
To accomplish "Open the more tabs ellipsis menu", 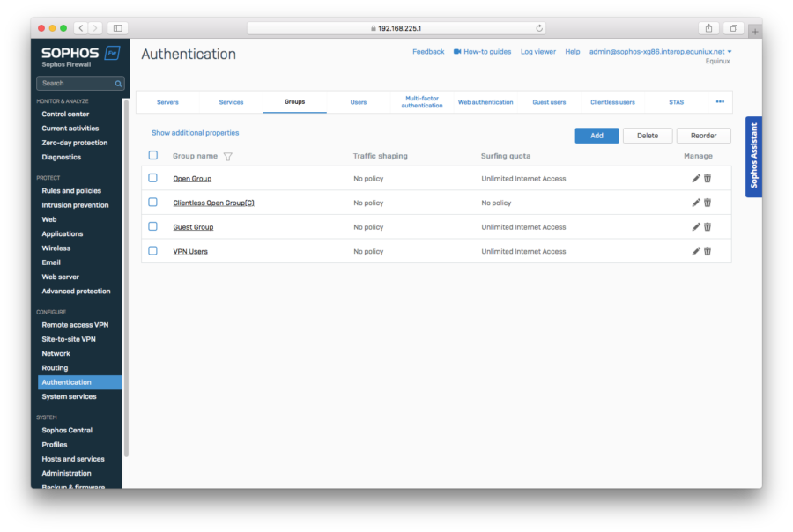I will click(x=720, y=102).
